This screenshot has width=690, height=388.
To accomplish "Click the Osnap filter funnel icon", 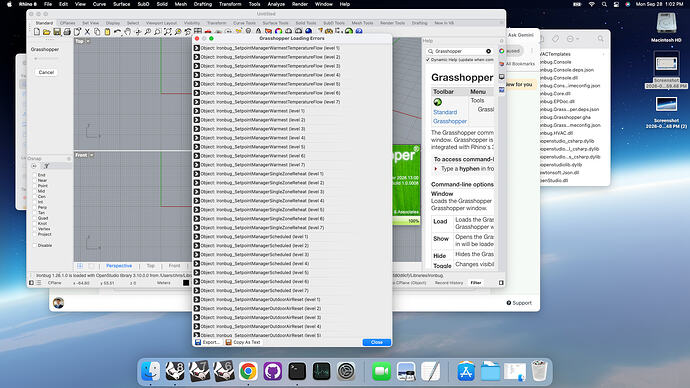I will click(46, 166).
